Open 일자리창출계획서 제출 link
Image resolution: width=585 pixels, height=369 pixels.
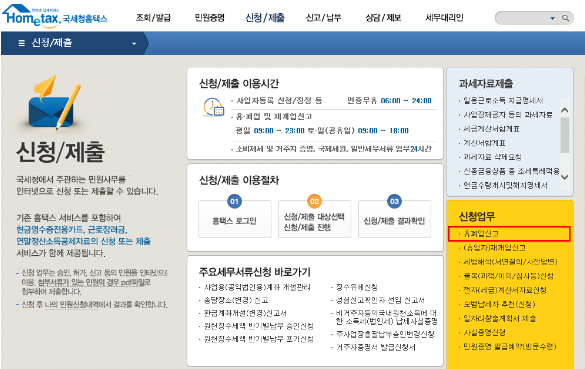pos(499,319)
